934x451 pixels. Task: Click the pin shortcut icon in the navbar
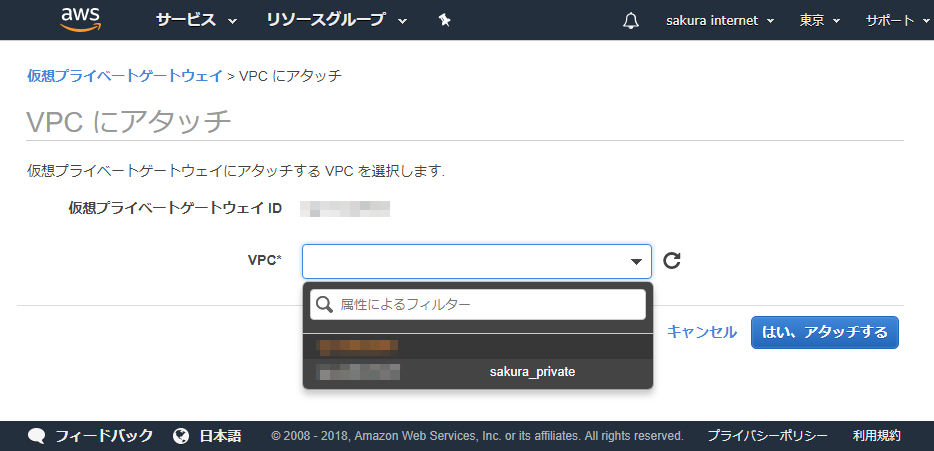click(444, 20)
